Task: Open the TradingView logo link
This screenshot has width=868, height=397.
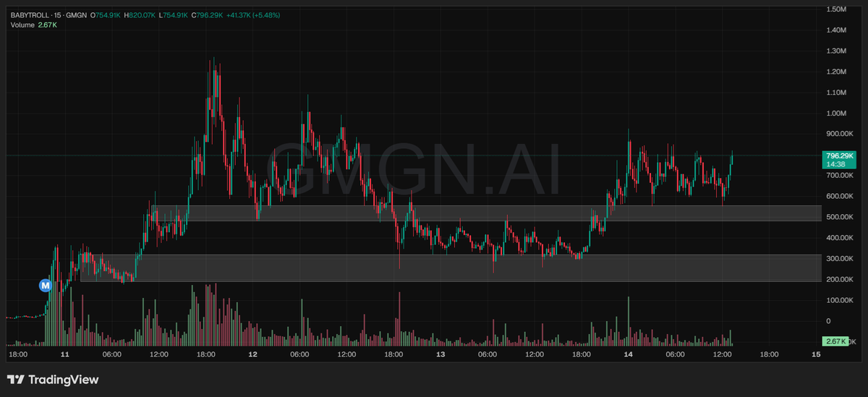Action: (53, 380)
